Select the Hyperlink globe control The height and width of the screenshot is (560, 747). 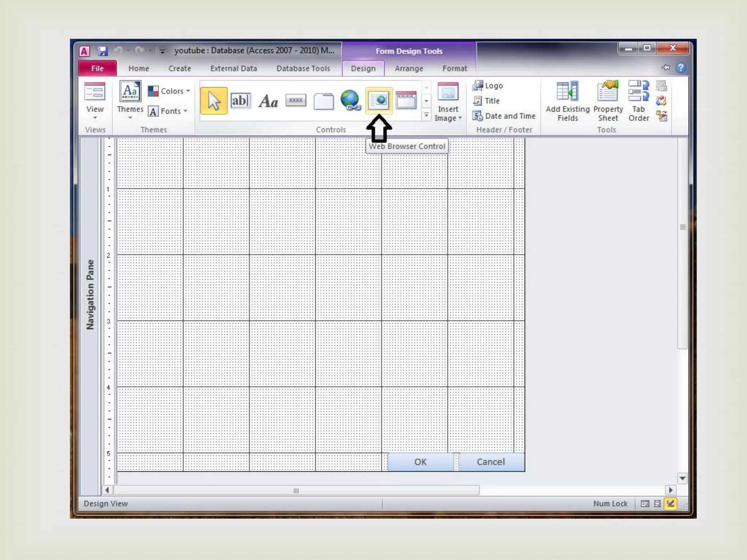coord(351,100)
